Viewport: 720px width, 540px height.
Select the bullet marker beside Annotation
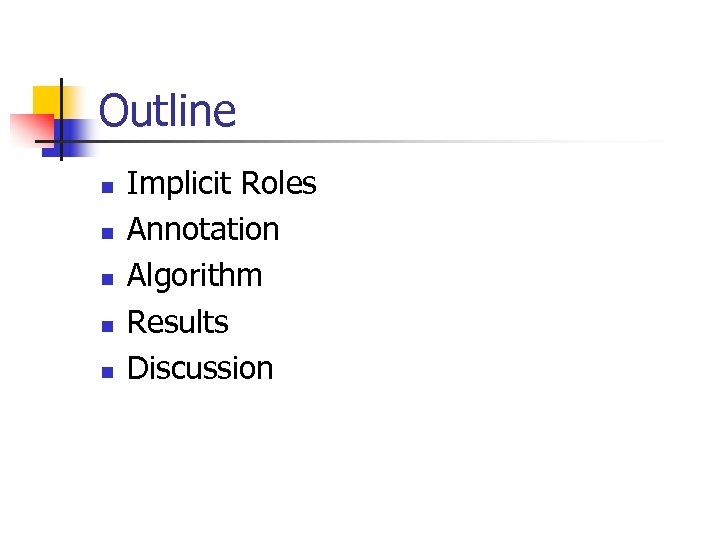point(108,232)
